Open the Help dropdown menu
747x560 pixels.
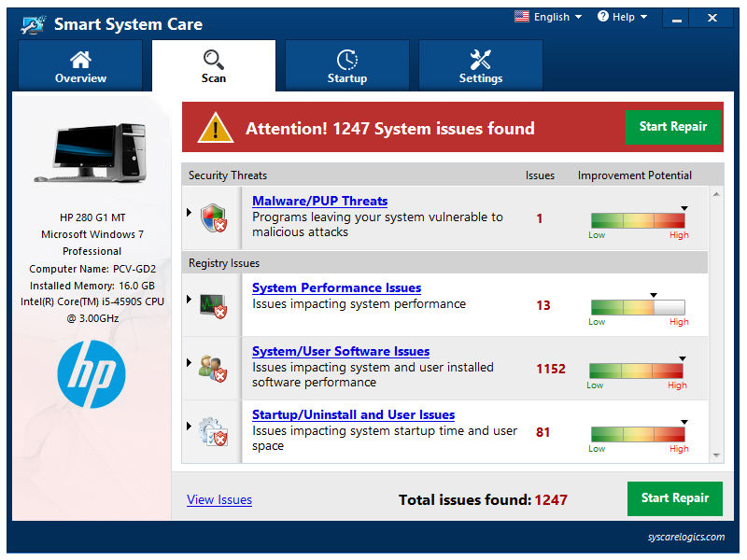tap(629, 17)
